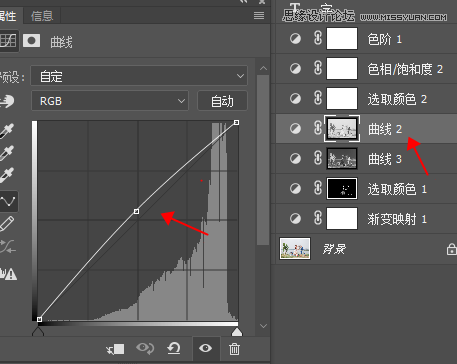Click the 渐变映射 1 adjustment icon

click(x=295, y=219)
